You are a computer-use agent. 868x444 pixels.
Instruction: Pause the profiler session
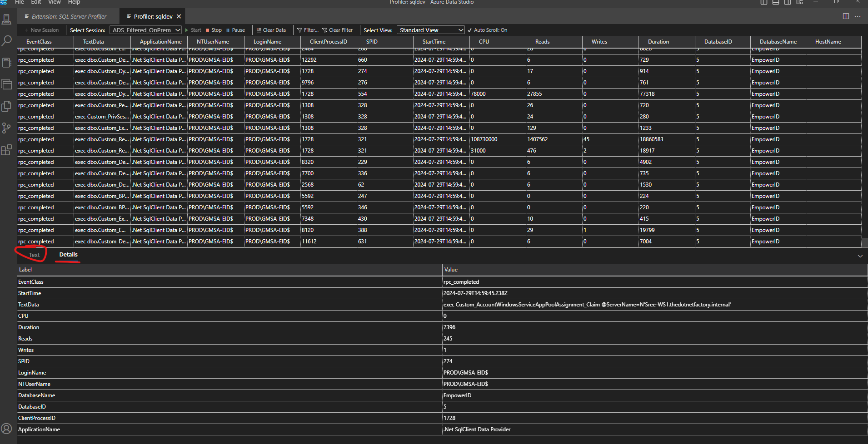tap(235, 30)
